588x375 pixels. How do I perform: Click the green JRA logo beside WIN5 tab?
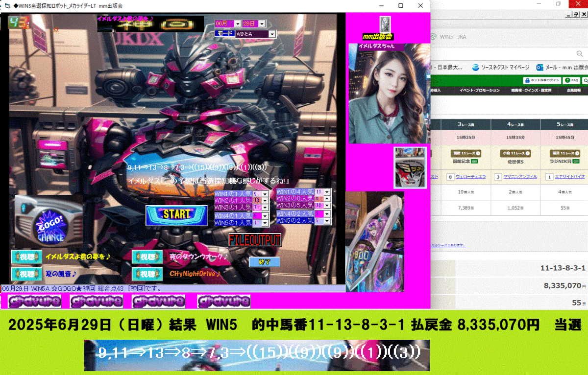point(433,36)
